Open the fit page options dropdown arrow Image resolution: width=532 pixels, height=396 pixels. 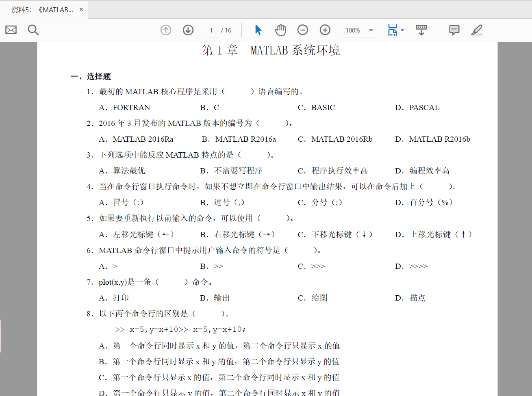402,30
